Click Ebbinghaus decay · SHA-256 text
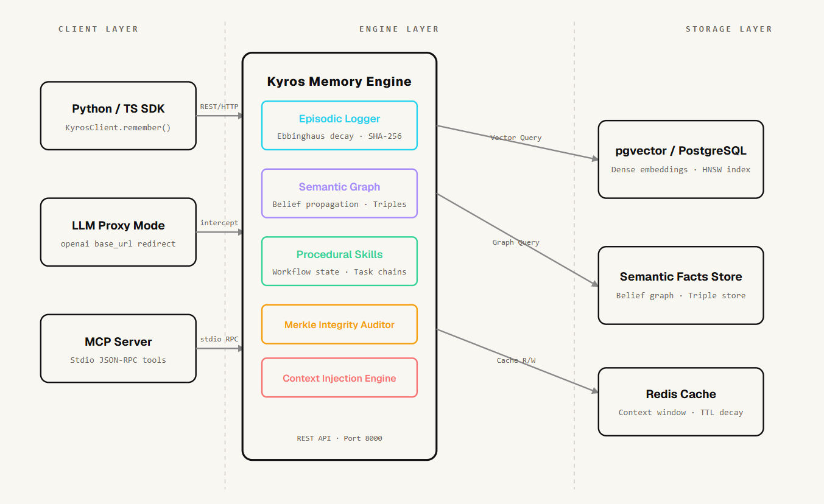The width and height of the screenshot is (824, 504). 339,136
